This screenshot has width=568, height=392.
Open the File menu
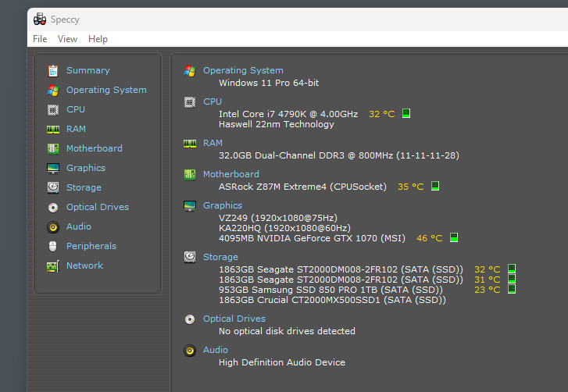click(40, 39)
